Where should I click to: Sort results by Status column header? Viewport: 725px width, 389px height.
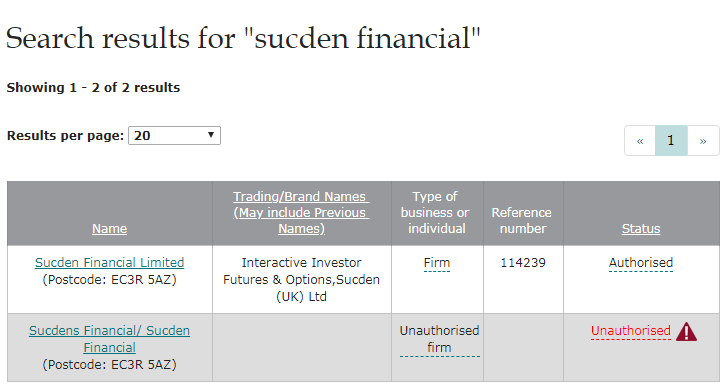641,228
